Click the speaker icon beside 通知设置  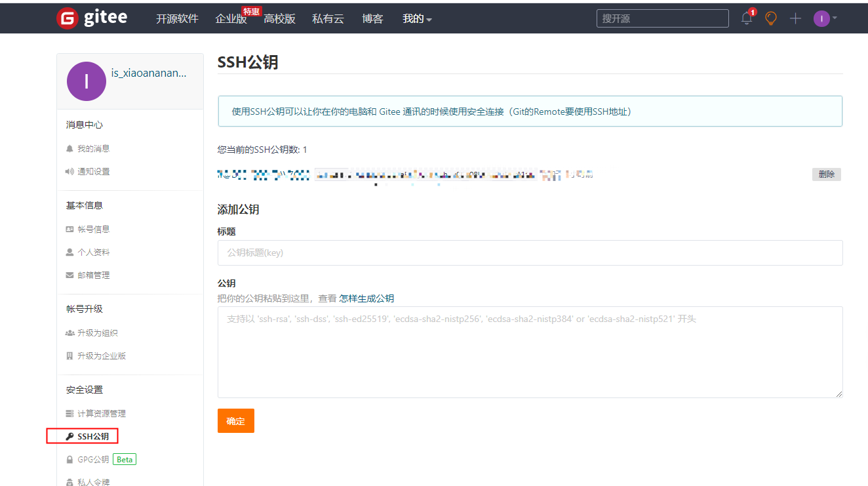click(69, 172)
